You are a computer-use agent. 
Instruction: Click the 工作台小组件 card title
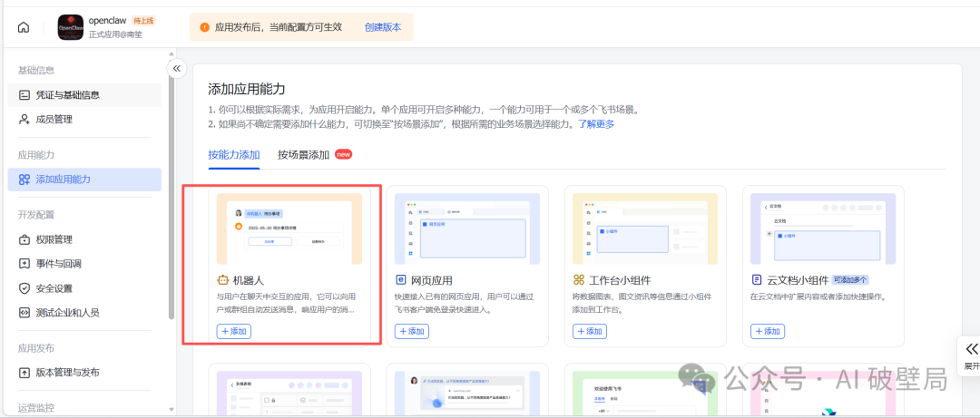tap(620, 280)
